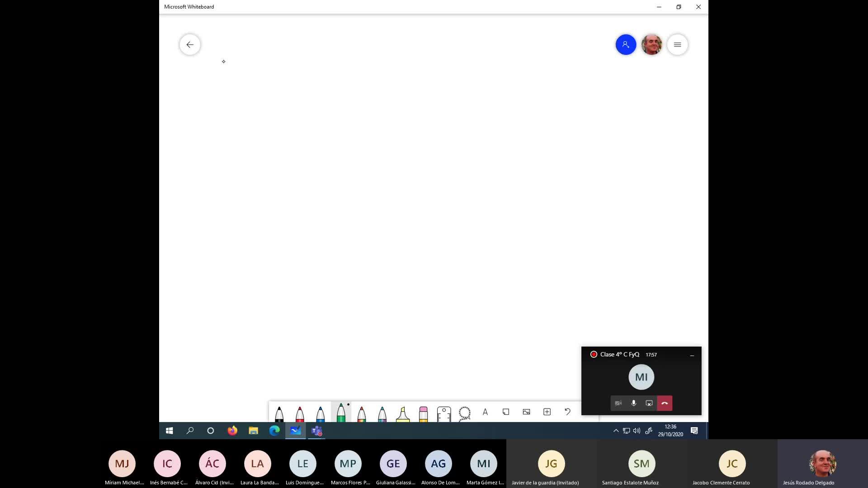Go back with the arrow button
Screen dimensions: 868x488
pyautogui.click(x=190, y=45)
